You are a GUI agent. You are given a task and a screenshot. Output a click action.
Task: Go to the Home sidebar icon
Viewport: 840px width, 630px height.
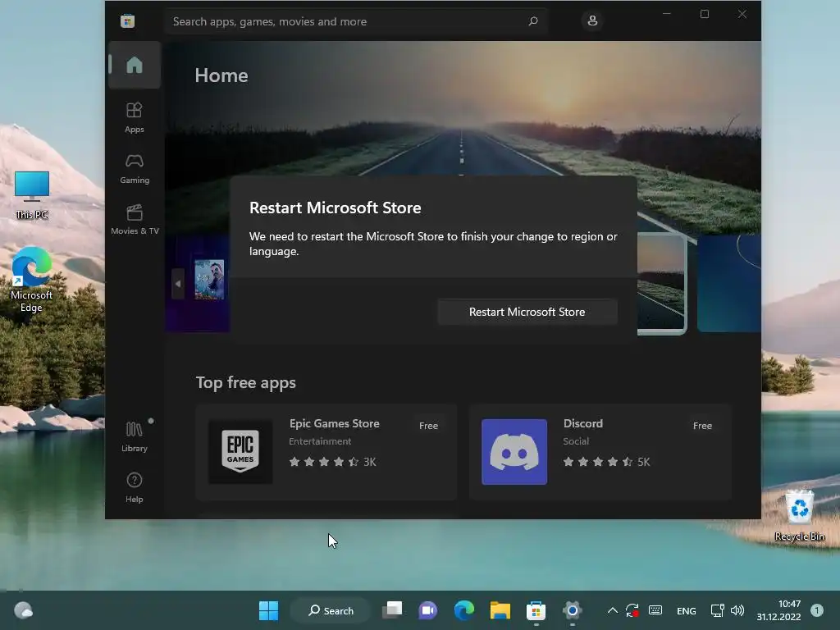[135, 65]
